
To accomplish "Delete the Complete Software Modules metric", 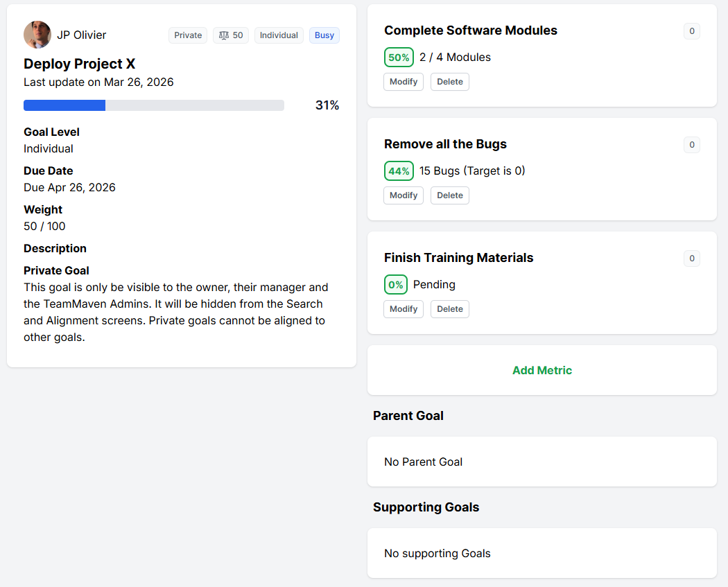I will (x=450, y=82).
